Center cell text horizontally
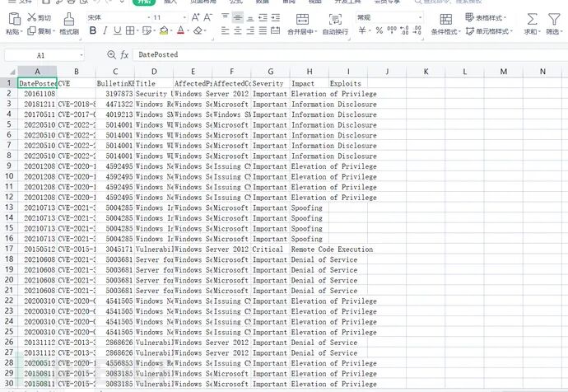The height and width of the screenshot is (392, 568). point(238,30)
